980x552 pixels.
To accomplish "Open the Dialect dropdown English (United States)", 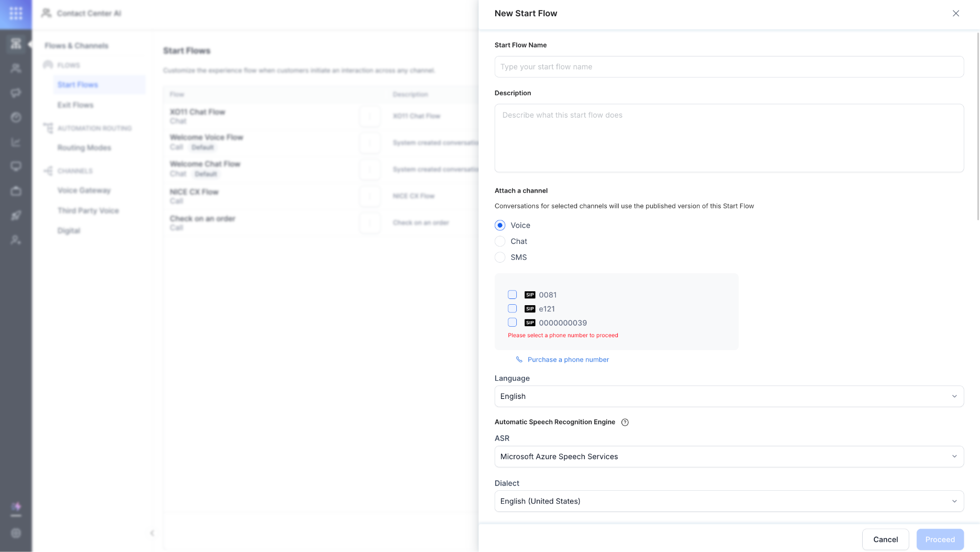I will [728, 501].
